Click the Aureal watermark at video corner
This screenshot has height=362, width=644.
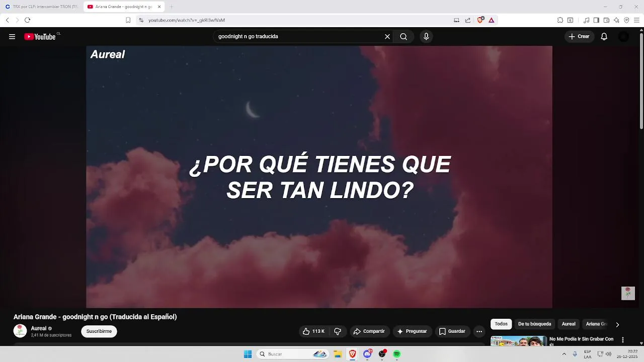coord(628,293)
